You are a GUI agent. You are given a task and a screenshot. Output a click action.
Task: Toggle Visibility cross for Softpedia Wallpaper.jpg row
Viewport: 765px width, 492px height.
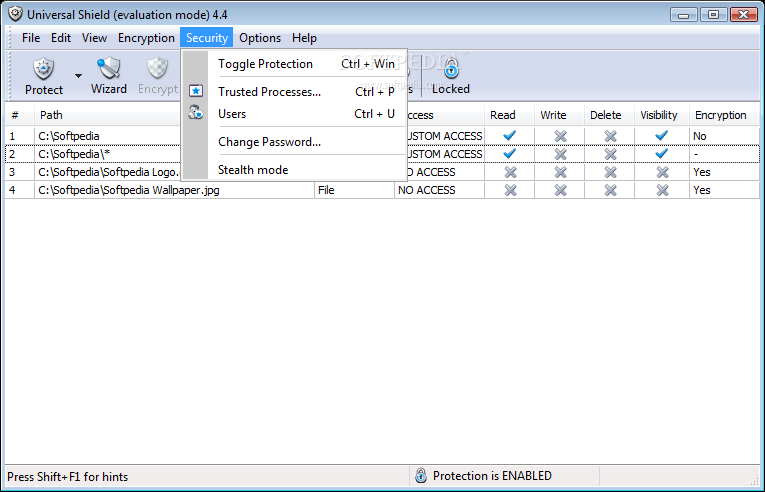(662, 190)
